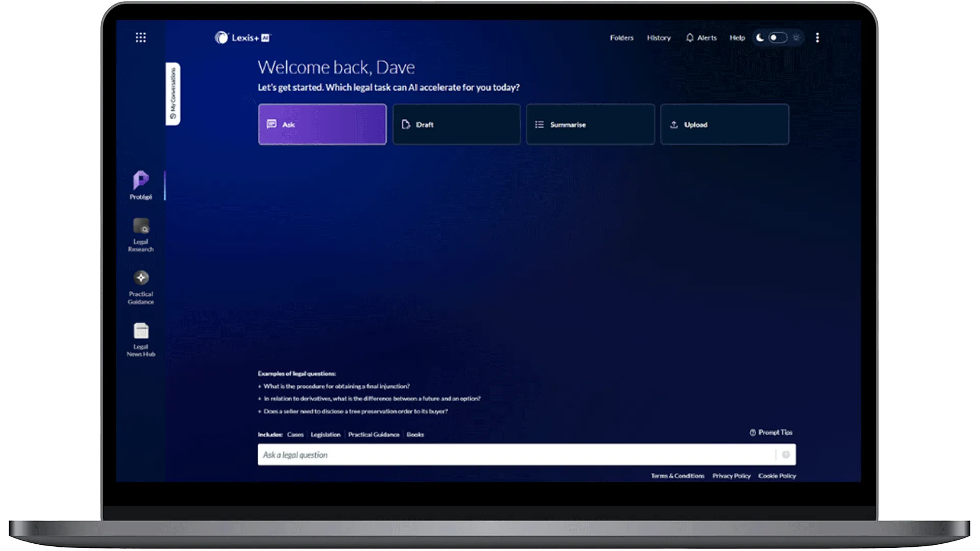Open the nine-dot app grid menu
This screenshot has height=551, width=980.
coord(141,37)
